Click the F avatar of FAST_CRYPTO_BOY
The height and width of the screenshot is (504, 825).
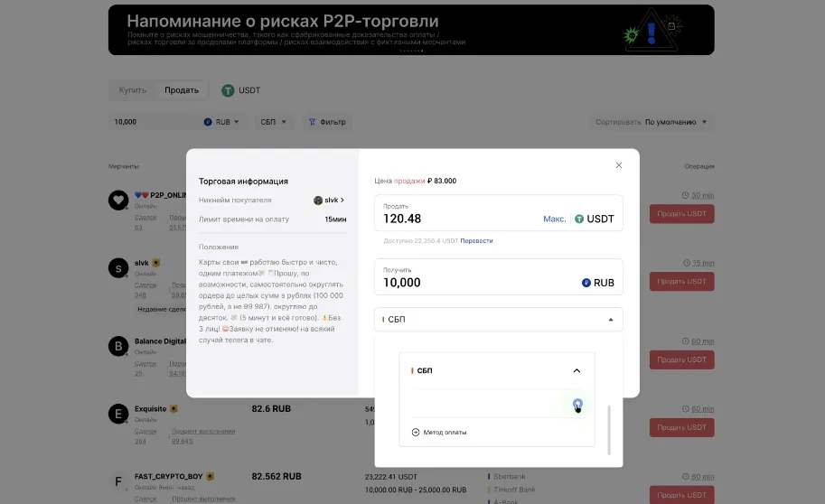point(118,481)
